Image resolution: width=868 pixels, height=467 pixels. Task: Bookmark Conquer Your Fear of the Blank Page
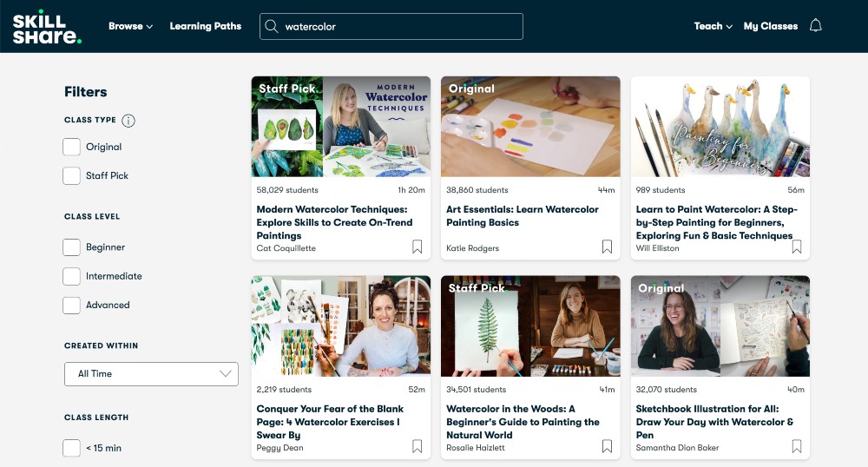click(418, 447)
